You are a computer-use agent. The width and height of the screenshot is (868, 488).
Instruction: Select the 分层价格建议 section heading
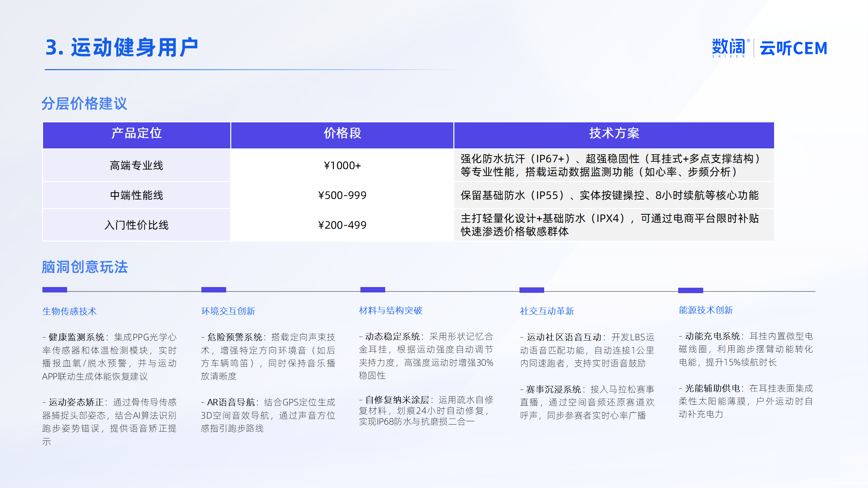(84, 103)
